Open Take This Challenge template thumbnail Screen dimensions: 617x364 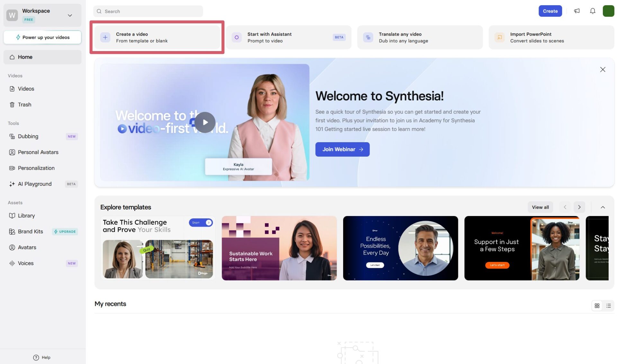(158, 248)
